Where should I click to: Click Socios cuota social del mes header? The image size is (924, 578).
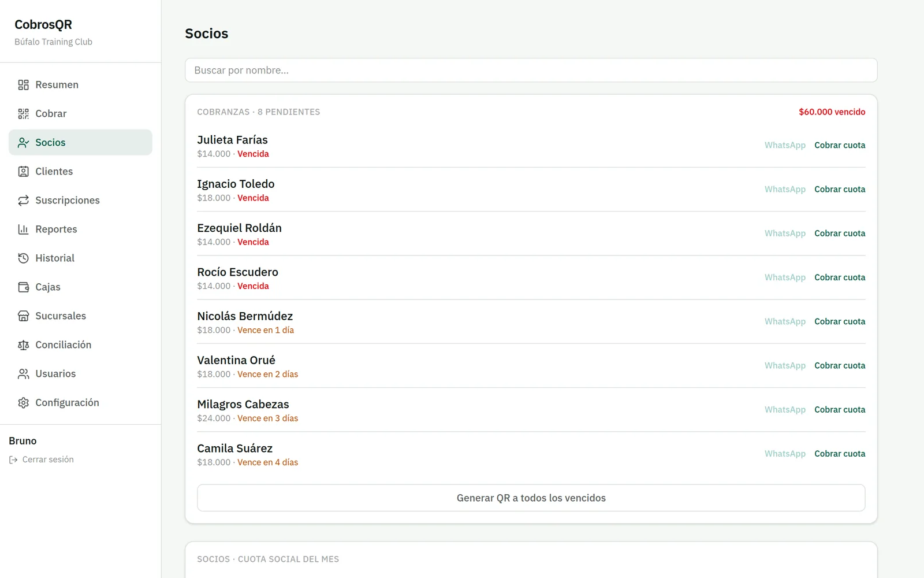point(268,560)
